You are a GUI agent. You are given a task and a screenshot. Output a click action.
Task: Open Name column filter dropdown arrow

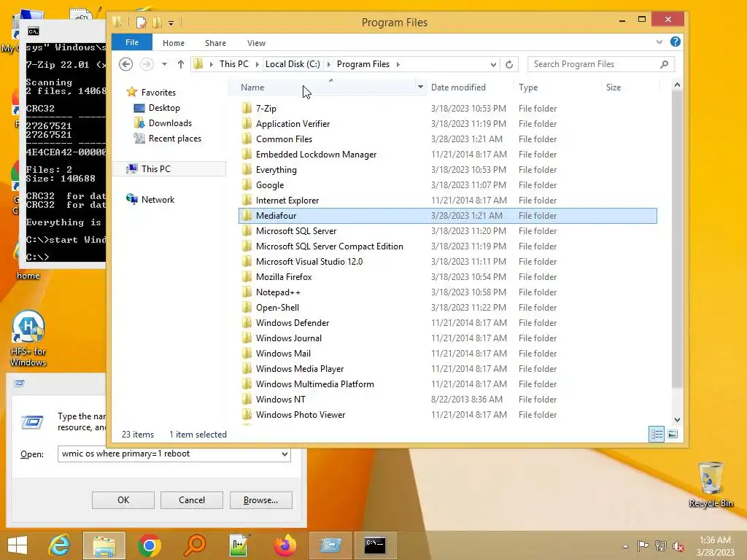pyautogui.click(x=420, y=87)
